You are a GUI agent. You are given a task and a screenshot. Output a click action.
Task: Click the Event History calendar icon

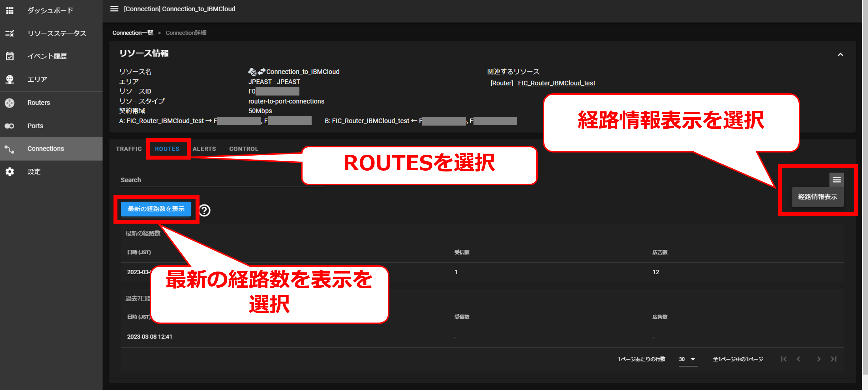(10, 56)
